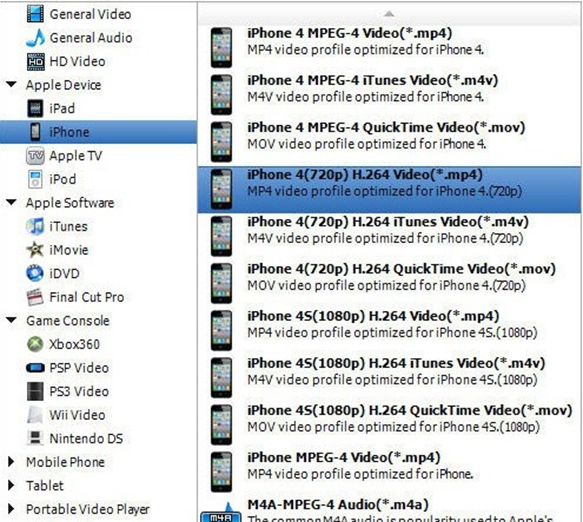The width and height of the screenshot is (583, 522).
Task: Click 'MP4 video profile optimized for iPhone.' description
Action: point(360,474)
